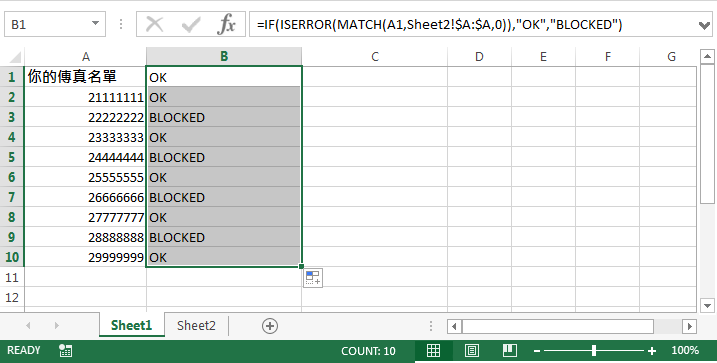Click vertical scrollbar down arrow

click(x=707, y=305)
